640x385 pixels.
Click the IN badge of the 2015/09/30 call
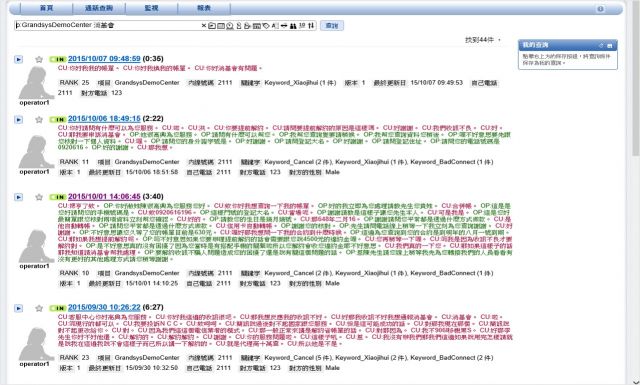click(58, 308)
